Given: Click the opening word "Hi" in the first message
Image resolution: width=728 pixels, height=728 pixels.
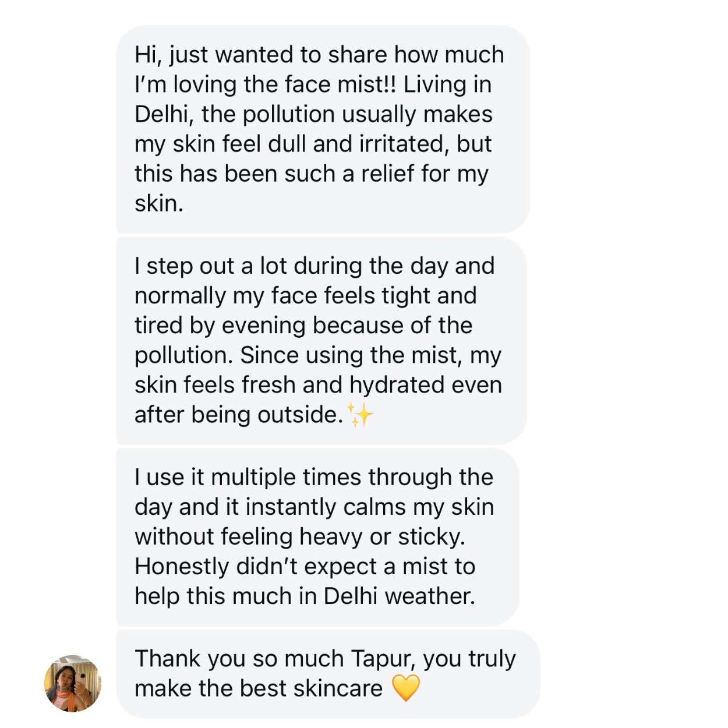Looking at the screenshot, I should point(146,55).
